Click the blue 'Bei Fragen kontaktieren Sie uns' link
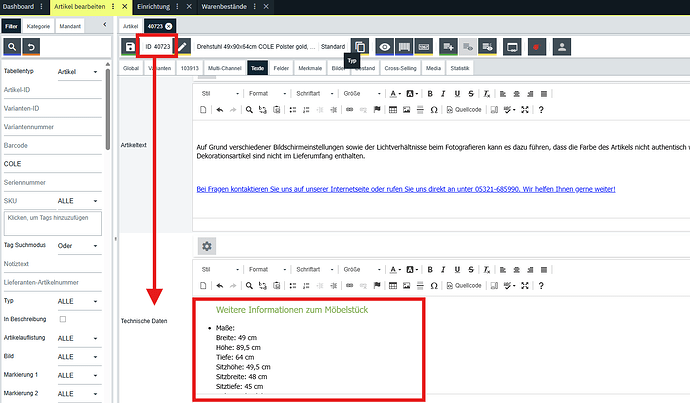This screenshot has height=403, width=690. tap(406, 189)
